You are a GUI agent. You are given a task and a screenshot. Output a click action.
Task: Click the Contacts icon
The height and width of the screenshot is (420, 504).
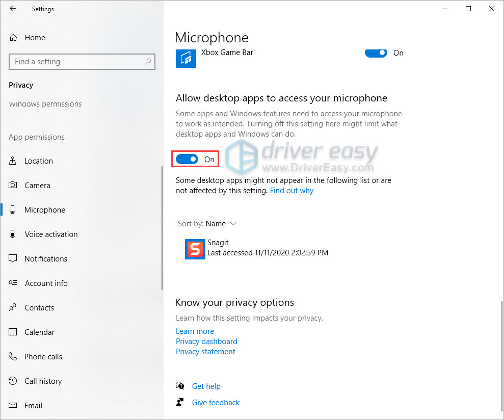point(13,307)
